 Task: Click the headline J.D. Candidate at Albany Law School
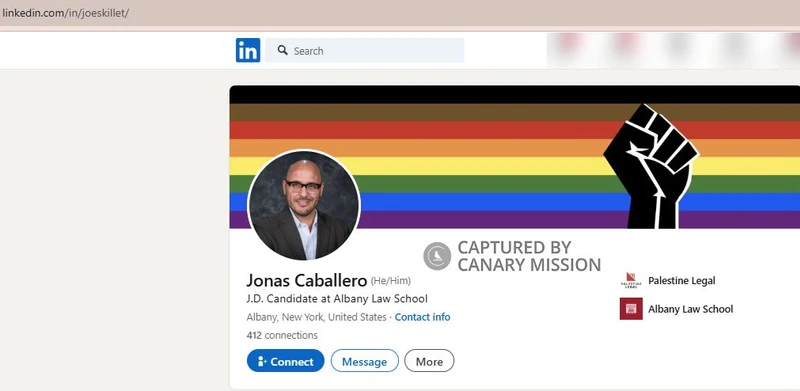pos(337,299)
